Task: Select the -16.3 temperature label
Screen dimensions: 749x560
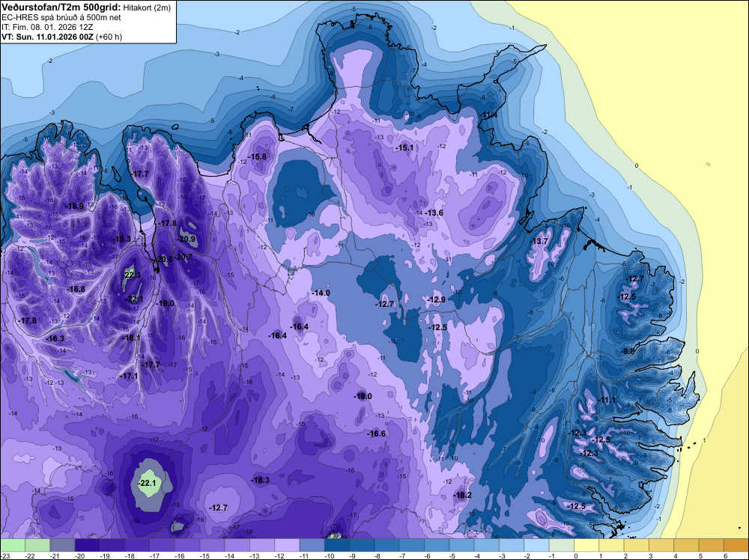Action: click(55, 338)
